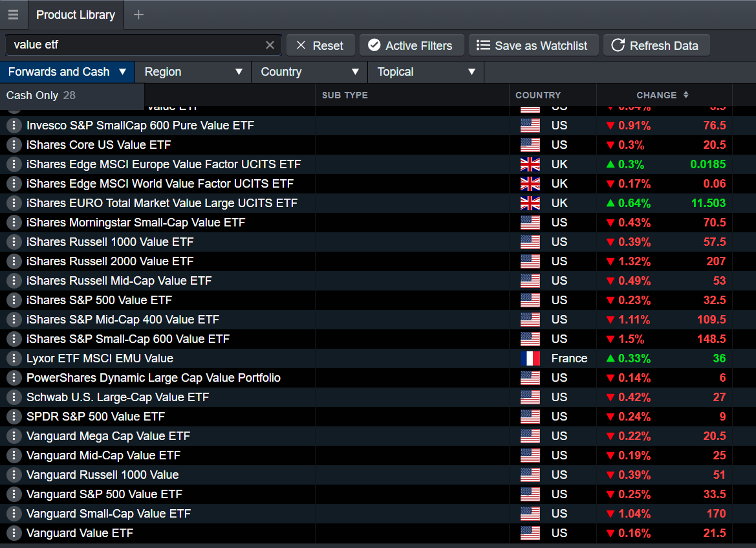Open row options for iShares S&P 500 Value ETF

pyautogui.click(x=14, y=300)
